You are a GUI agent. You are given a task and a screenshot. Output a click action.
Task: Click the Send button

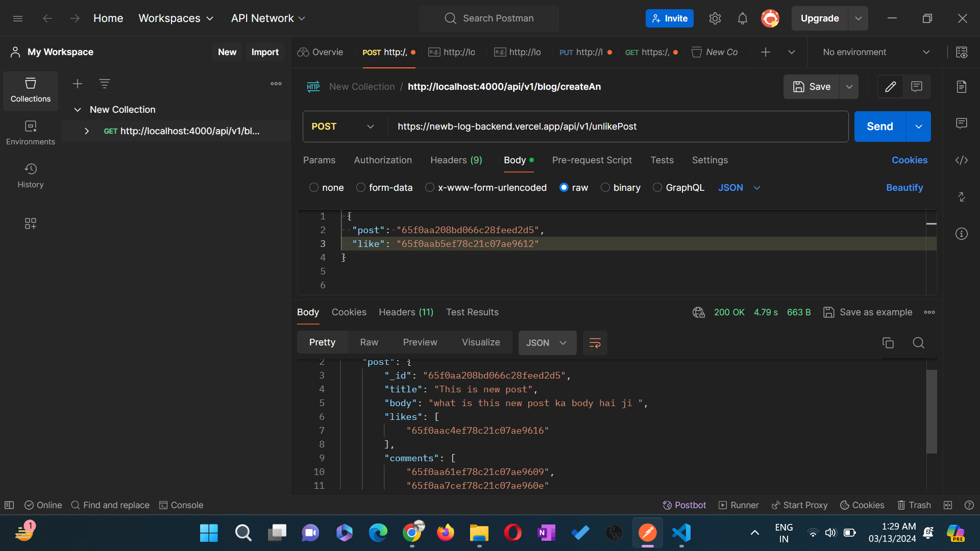(x=879, y=126)
